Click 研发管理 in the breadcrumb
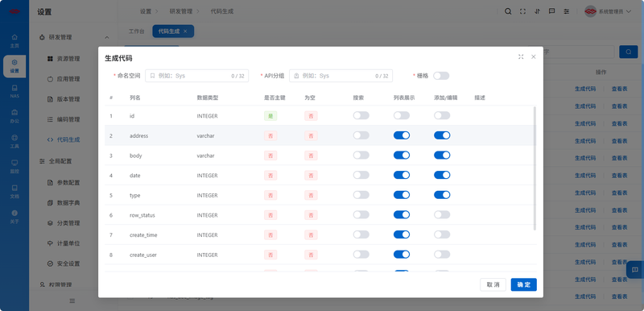The image size is (644, 311). tap(180, 11)
